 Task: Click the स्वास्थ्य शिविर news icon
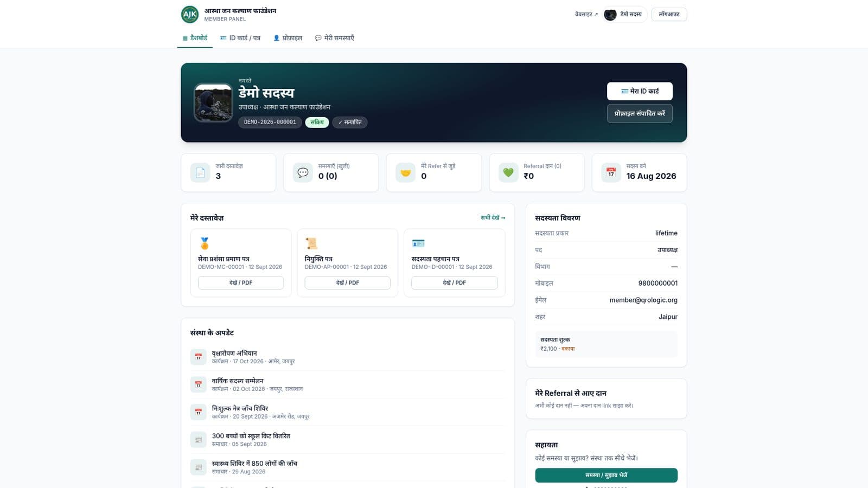tap(199, 467)
